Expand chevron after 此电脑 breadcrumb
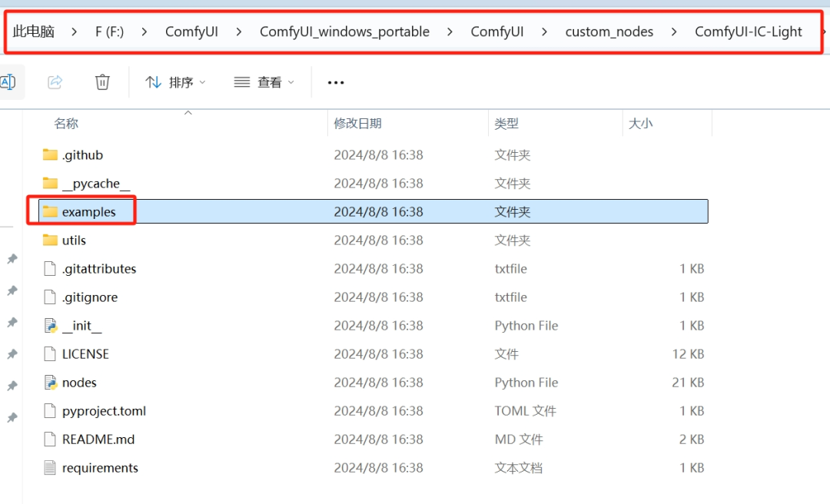 click(x=74, y=31)
